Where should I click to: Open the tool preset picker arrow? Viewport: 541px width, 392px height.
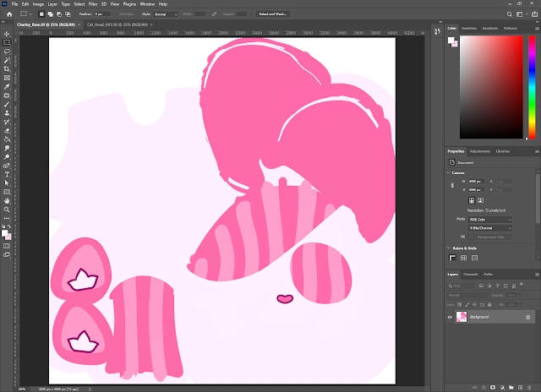(x=30, y=14)
